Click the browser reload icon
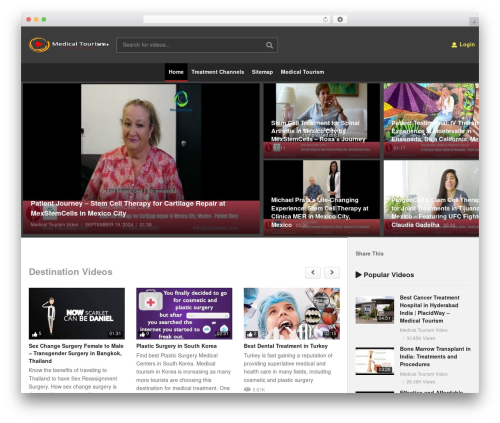500x423 pixels. pos(325,20)
